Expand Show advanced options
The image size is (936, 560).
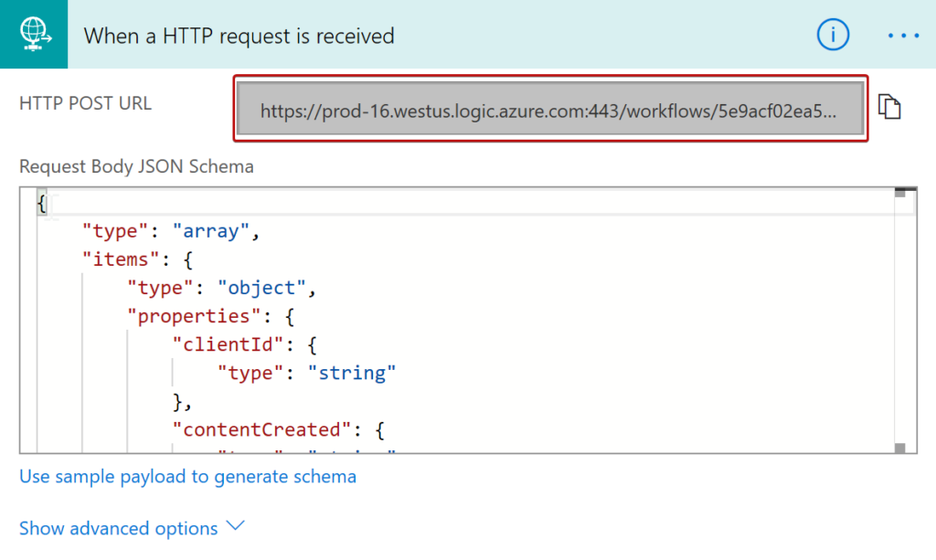tap(118, 528)
